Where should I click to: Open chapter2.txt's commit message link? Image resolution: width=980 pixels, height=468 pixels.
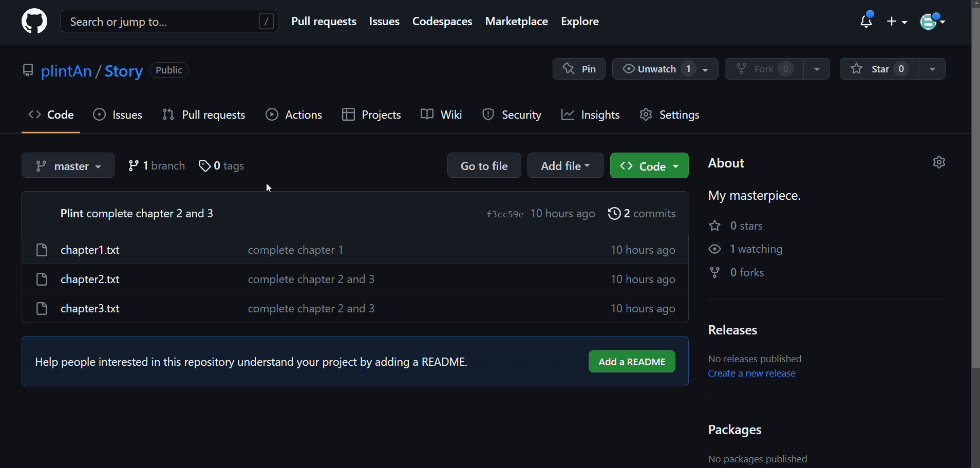311,279
